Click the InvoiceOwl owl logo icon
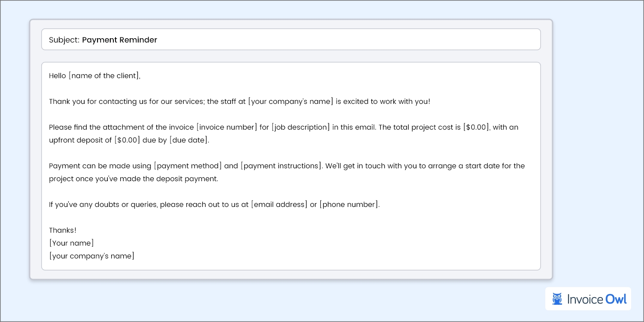This screenshot has width=644, height=322. [x=557, y=299]
